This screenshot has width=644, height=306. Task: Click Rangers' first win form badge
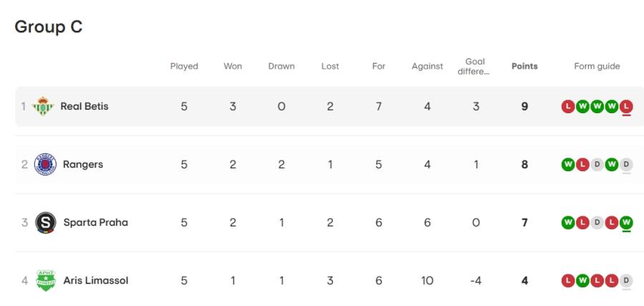pyautogui.click(x=568, y=165)
